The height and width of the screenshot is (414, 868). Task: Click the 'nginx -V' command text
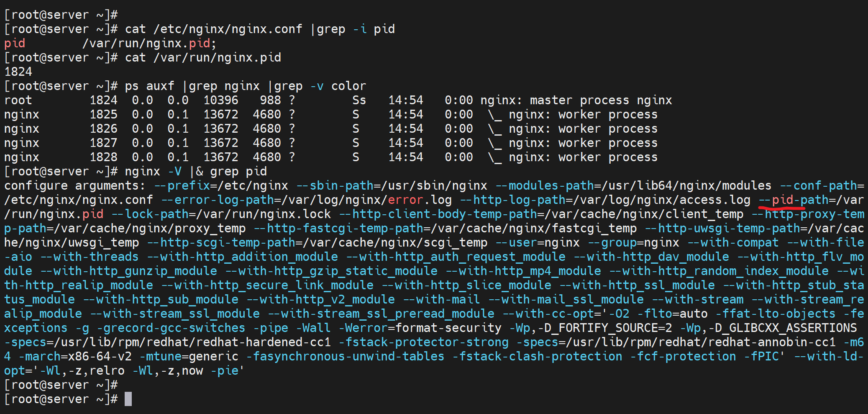click(153, 172)
